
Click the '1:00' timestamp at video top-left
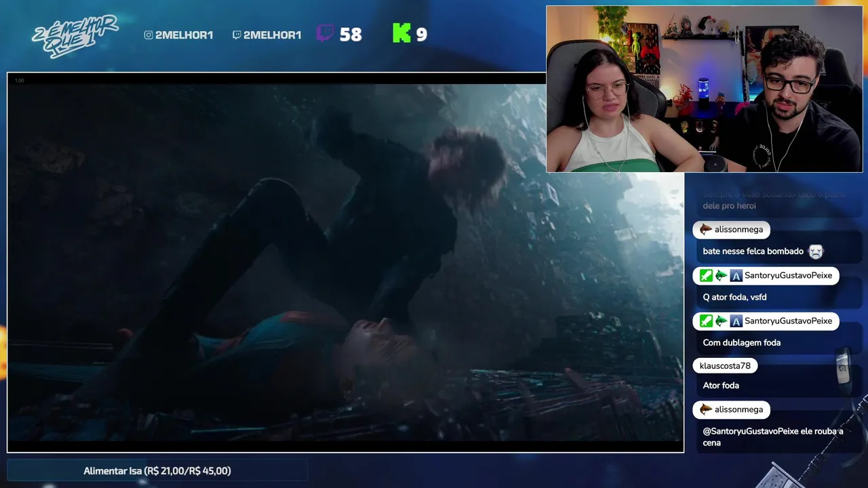tap(19, 81)
